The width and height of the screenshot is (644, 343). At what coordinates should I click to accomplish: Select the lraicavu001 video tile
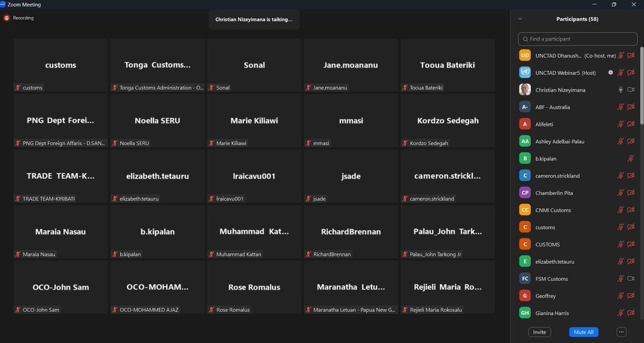(x=254, y=176)
